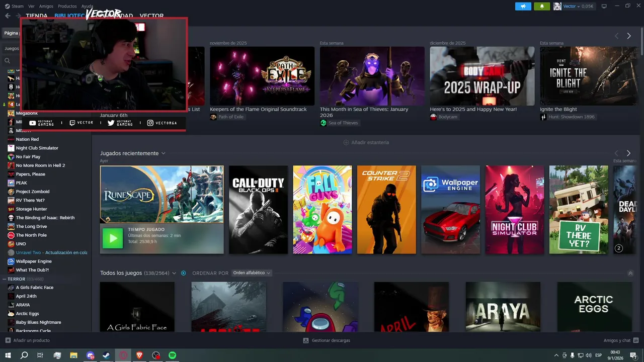
Task: Click the taskbar clock showing 00:43
Action: [x=615, y=355]
